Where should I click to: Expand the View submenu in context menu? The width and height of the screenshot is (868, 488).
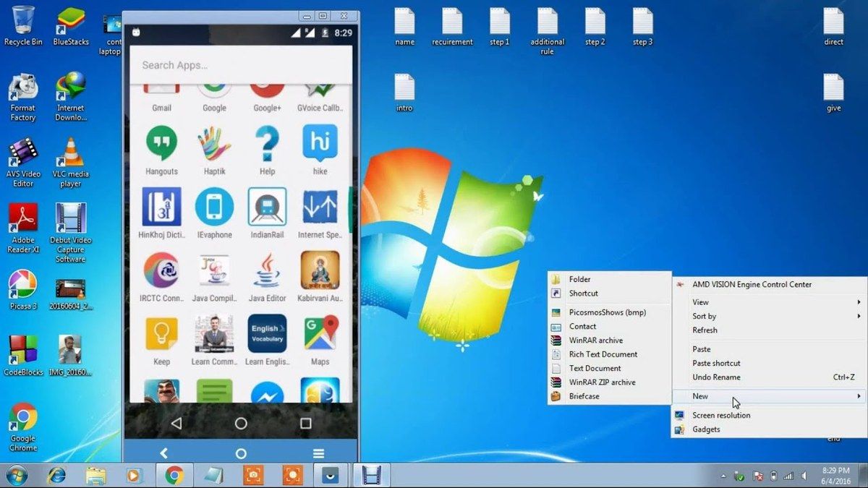(770, 302)
